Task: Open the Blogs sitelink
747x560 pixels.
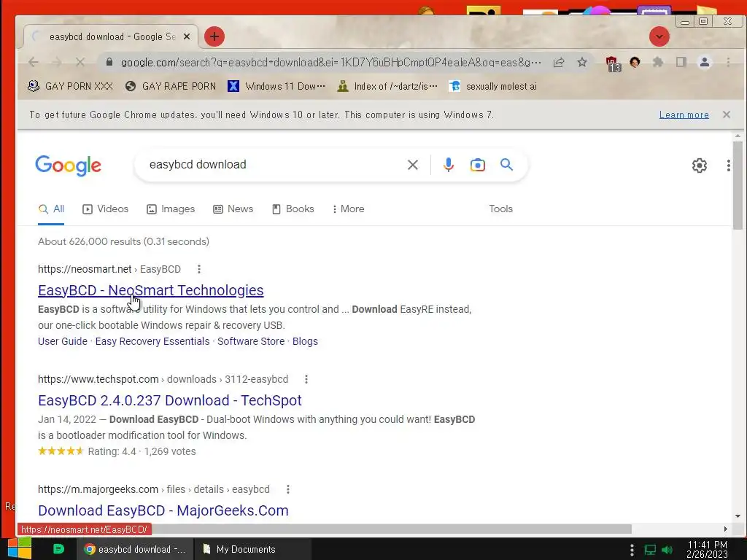Action: 305,341
